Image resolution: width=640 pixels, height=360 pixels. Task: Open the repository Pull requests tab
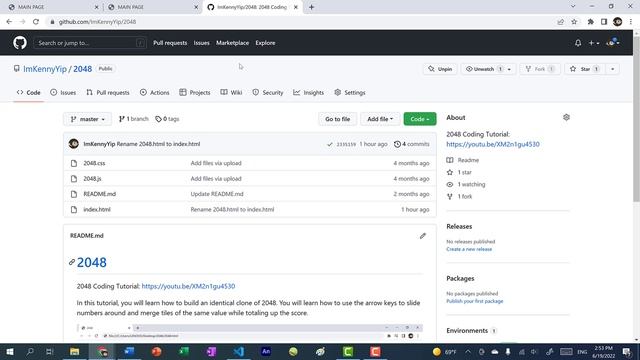[x=108, y=93]
